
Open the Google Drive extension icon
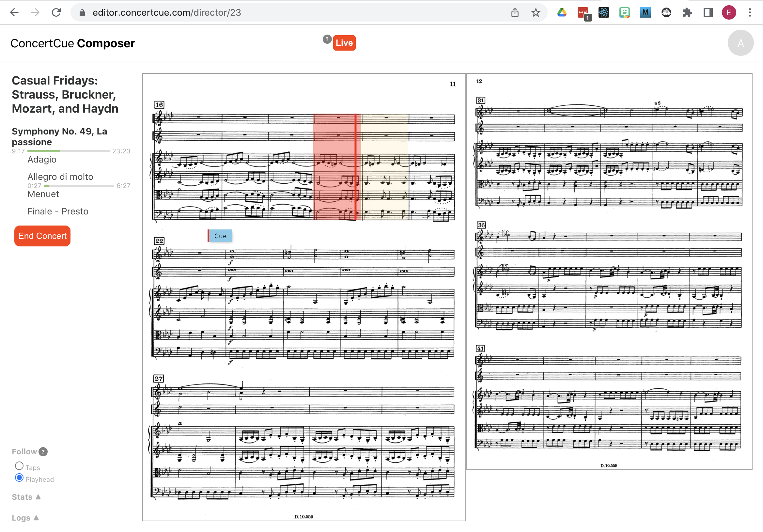pos(562,13)
